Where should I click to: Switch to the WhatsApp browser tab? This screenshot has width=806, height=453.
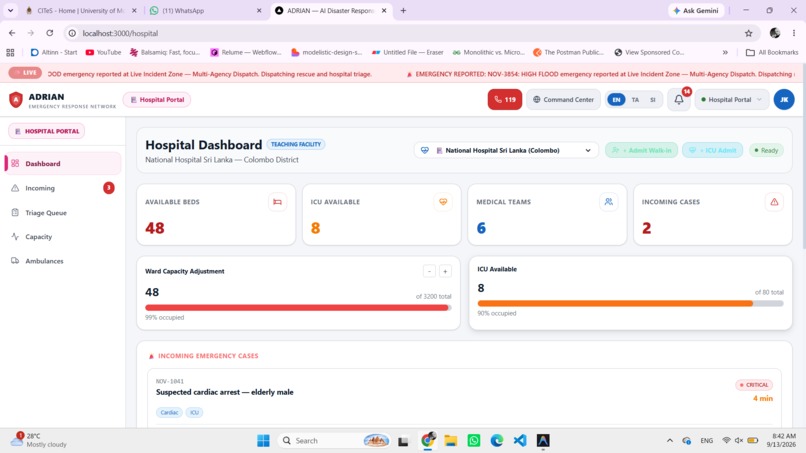pos(205,11)
